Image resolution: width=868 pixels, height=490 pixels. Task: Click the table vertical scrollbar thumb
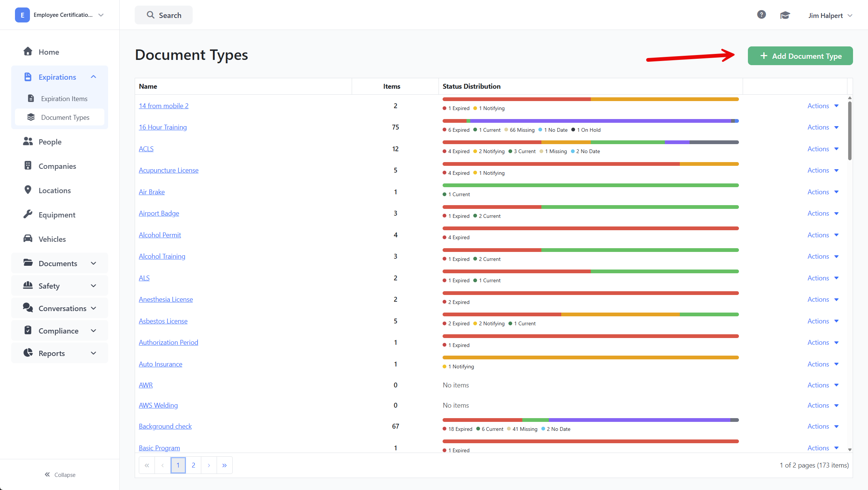tap(850, 131)
